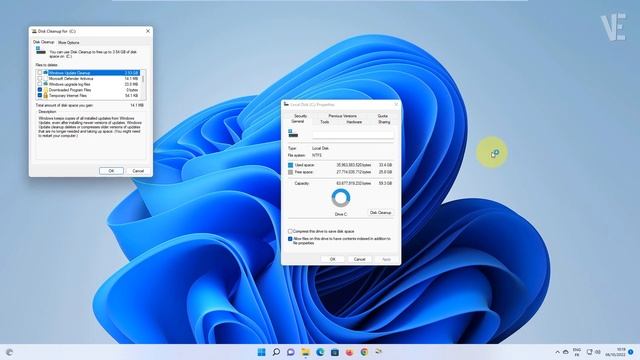Click the Downloaded Program Files folder icon

[45, 90]
